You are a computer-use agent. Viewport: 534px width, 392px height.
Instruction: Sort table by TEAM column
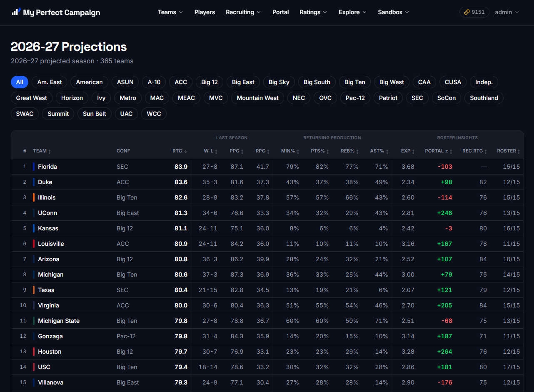[42, 151]
